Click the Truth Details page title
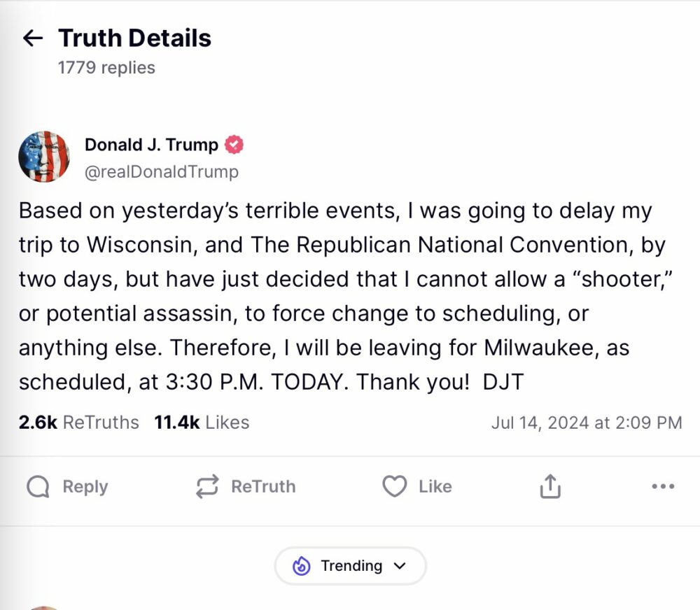Screen dimensions: 700x610 click(x=134, y=38)
